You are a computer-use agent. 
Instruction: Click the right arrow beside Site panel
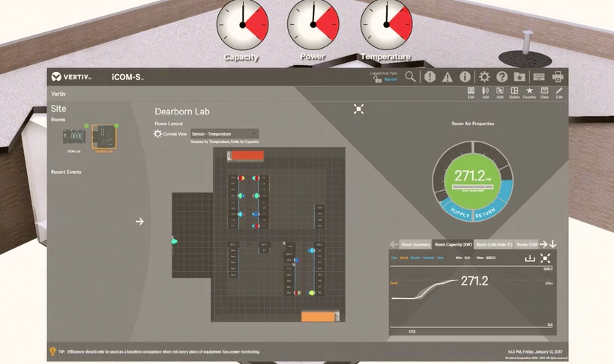(x=139, y=222)
